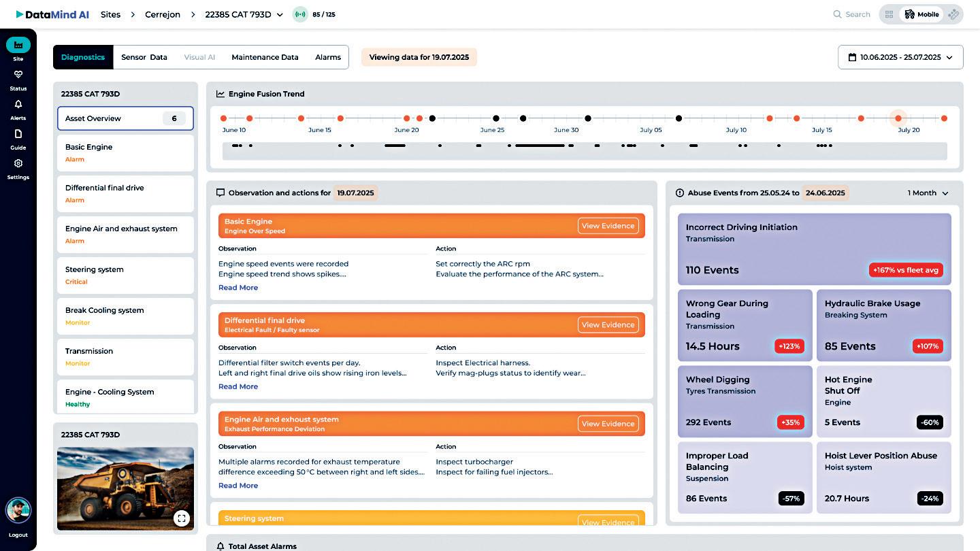Click the search input field
The image size is (980, 551).
[852, 14]
